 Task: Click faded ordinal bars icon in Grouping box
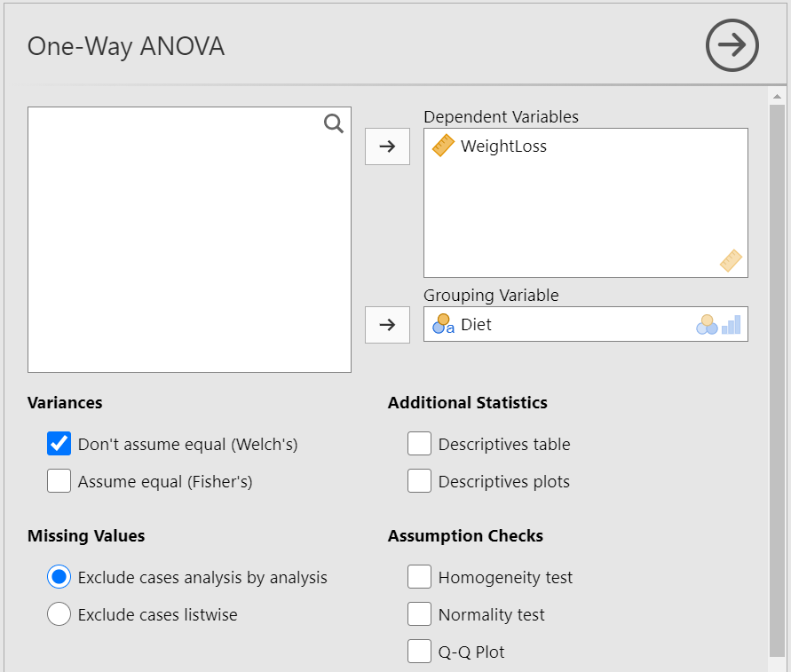tap(731, 325)
